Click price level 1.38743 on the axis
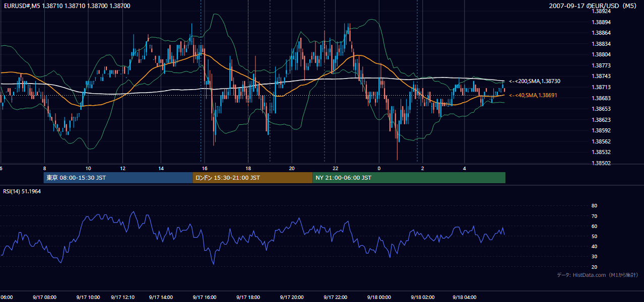 602,76
